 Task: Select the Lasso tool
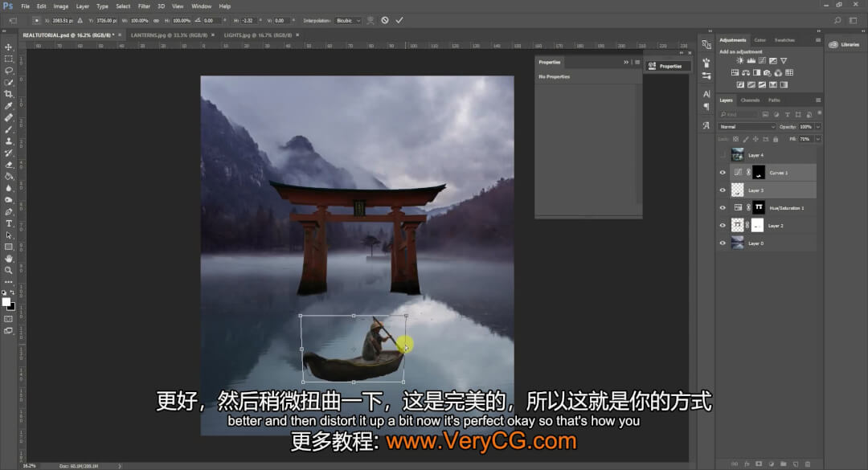click(8, 71)
